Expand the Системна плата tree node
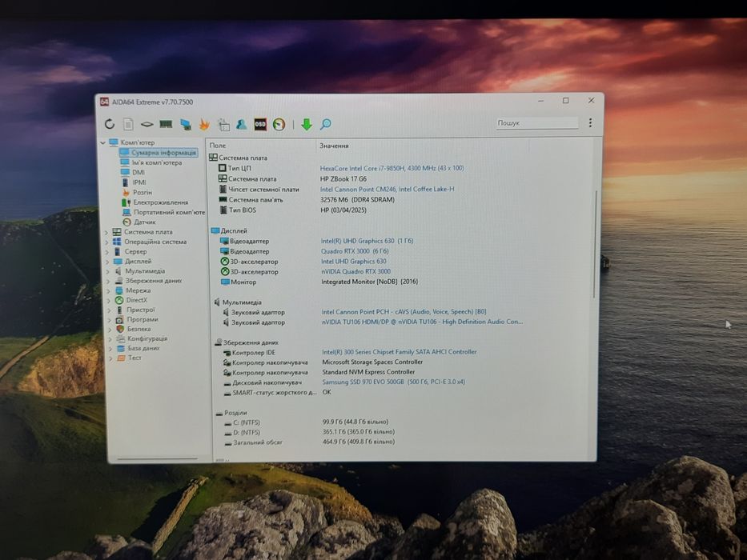Viewport: 747px width, 560px height. point(106,232)
